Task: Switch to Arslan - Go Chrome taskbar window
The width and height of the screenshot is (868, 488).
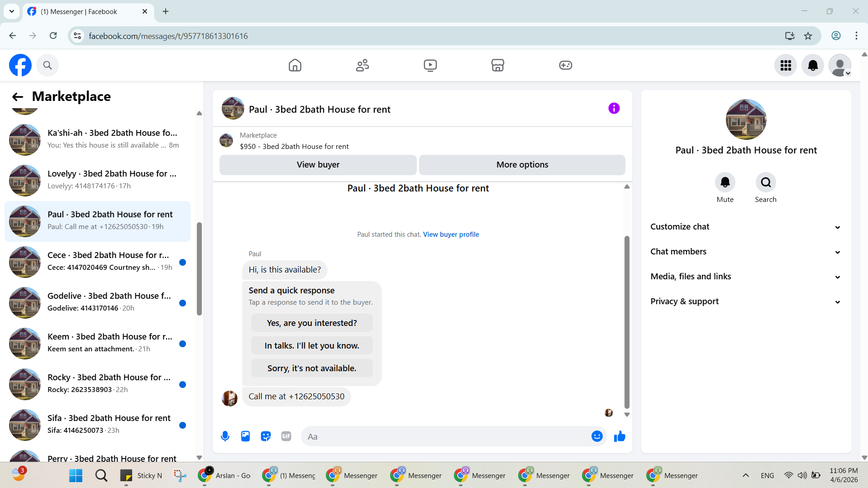Action: coord(224,475)
